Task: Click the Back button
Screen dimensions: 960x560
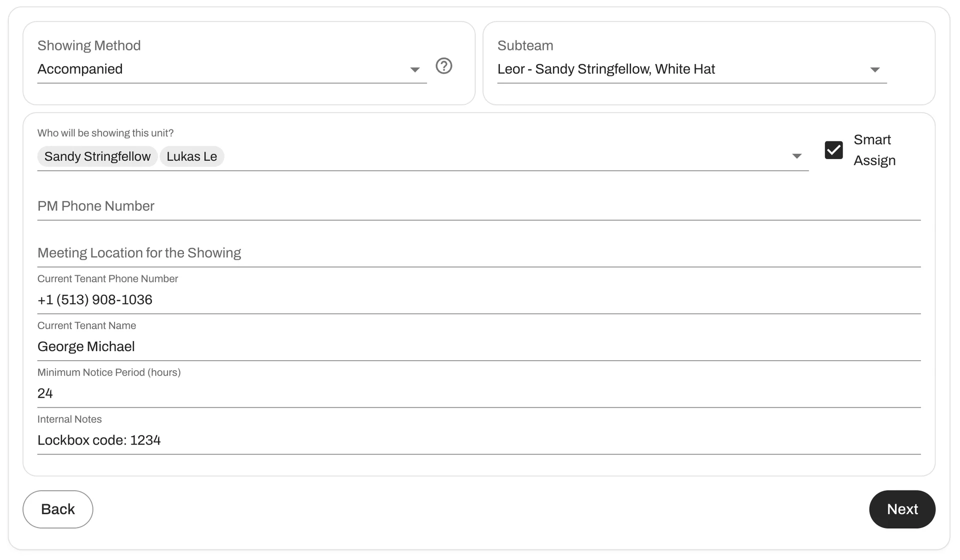Action: pos(57,509)
